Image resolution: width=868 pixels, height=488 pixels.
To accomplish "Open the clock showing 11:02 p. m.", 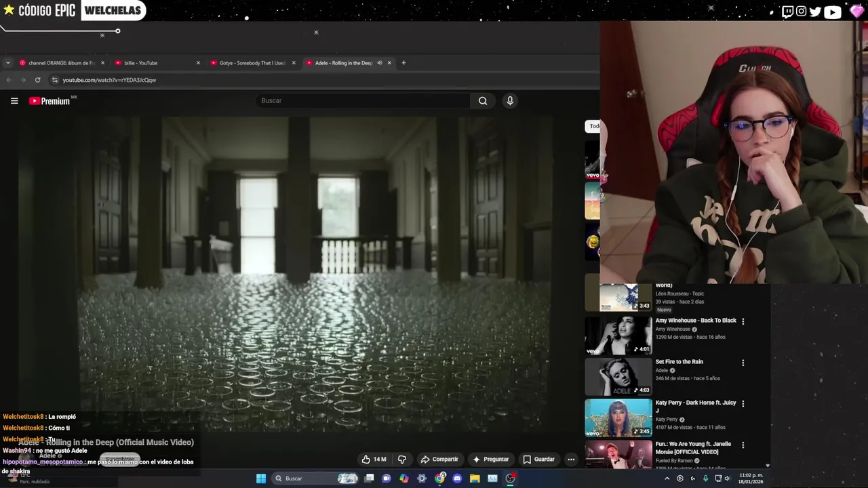I will point(751,479).
